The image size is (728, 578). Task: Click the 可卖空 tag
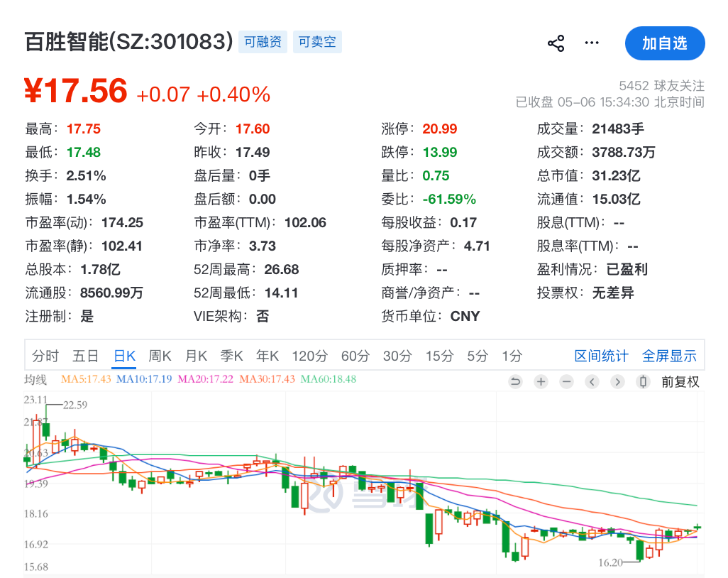tap(317, 42)
